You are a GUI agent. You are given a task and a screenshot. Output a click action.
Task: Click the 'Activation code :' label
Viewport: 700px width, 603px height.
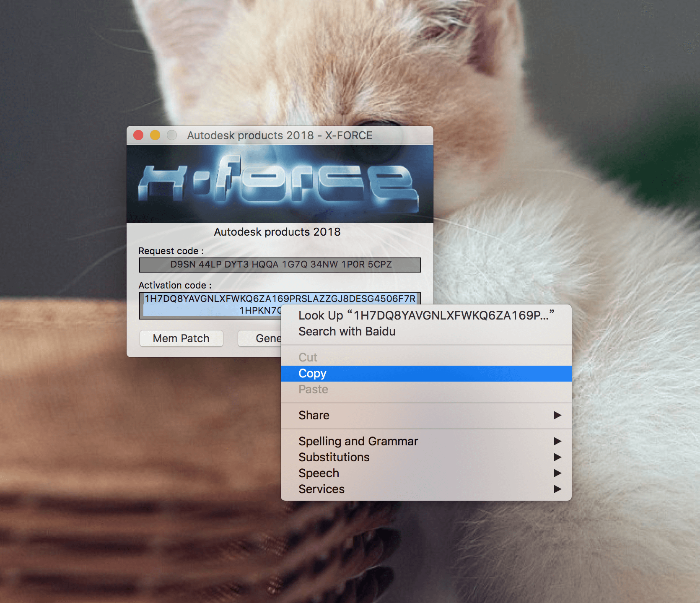coord(175,285)
